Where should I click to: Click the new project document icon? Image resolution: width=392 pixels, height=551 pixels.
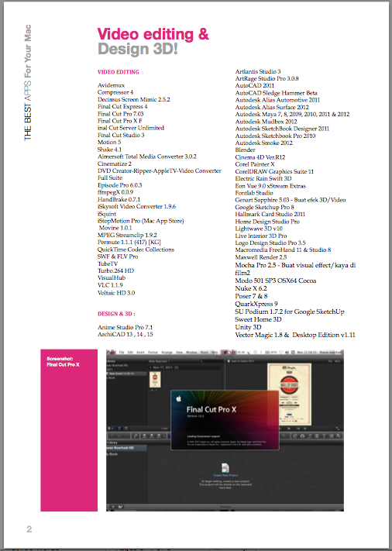click(x=225, y=468)
